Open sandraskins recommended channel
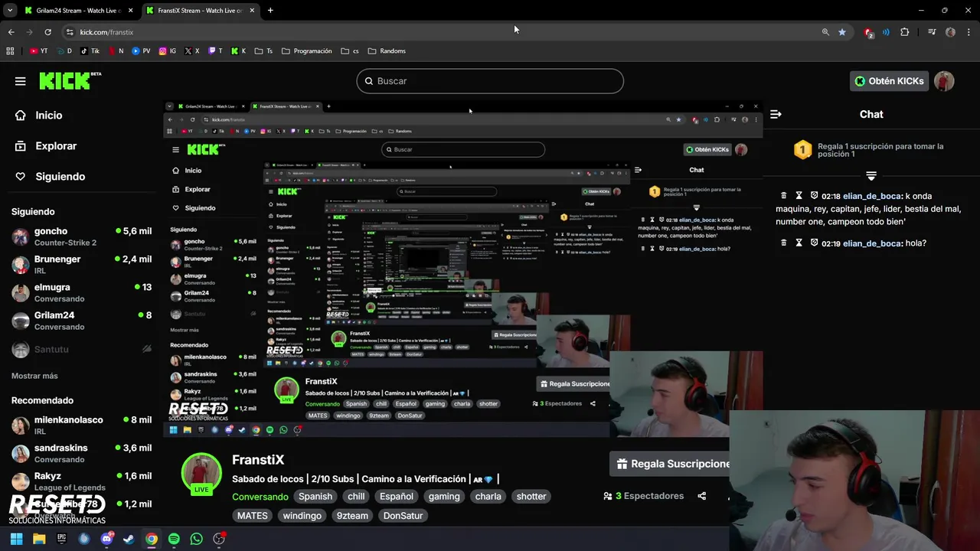The height and width of the screenshot is (551, 980). coord(81,453)
